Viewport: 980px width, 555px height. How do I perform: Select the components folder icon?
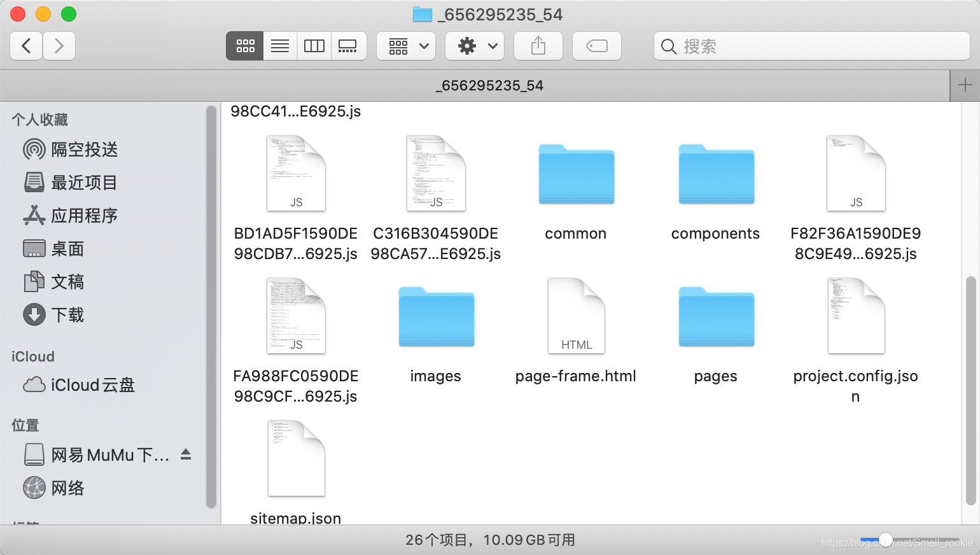[x=717, y=174]
